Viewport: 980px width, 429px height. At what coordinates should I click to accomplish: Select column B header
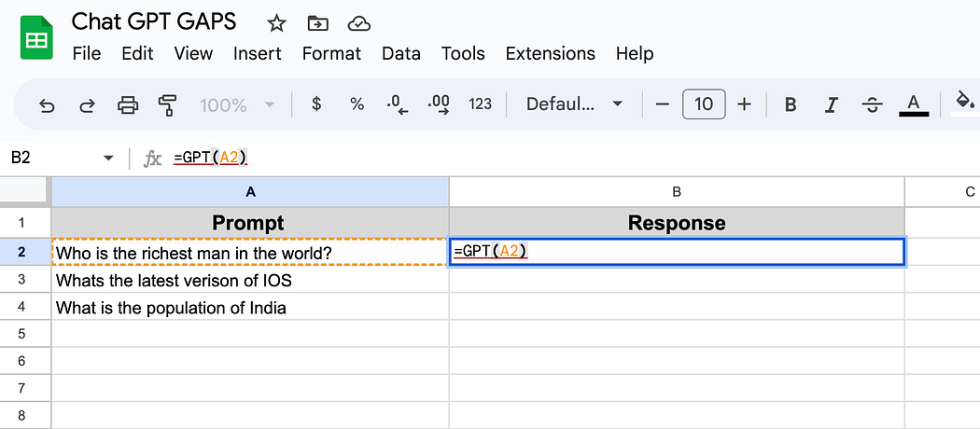[x=677, y=192]
